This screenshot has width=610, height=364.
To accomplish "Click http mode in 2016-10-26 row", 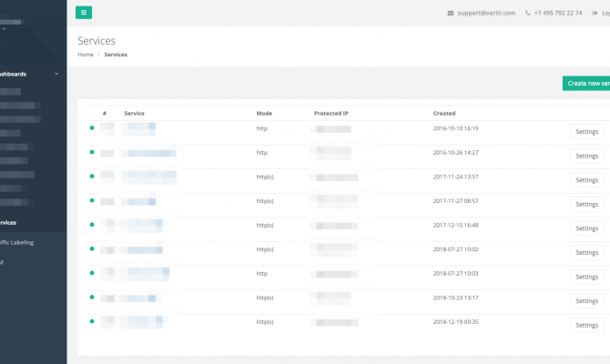I will [262, 153].
